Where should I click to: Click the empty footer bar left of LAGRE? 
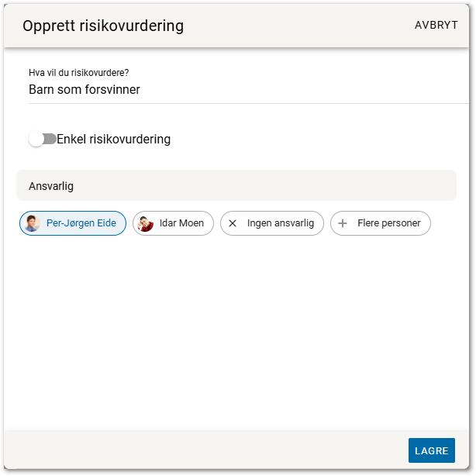coord(202,450)
